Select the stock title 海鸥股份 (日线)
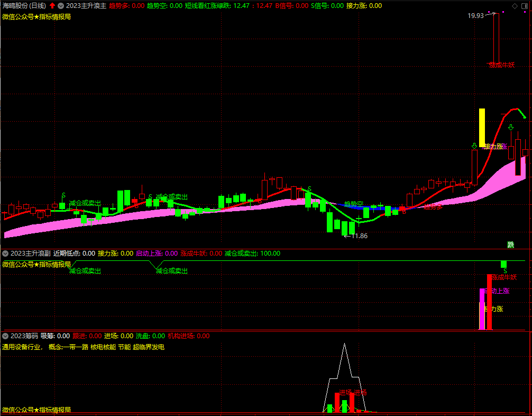The width and height of the screenshot is (532, 416). 24,6
